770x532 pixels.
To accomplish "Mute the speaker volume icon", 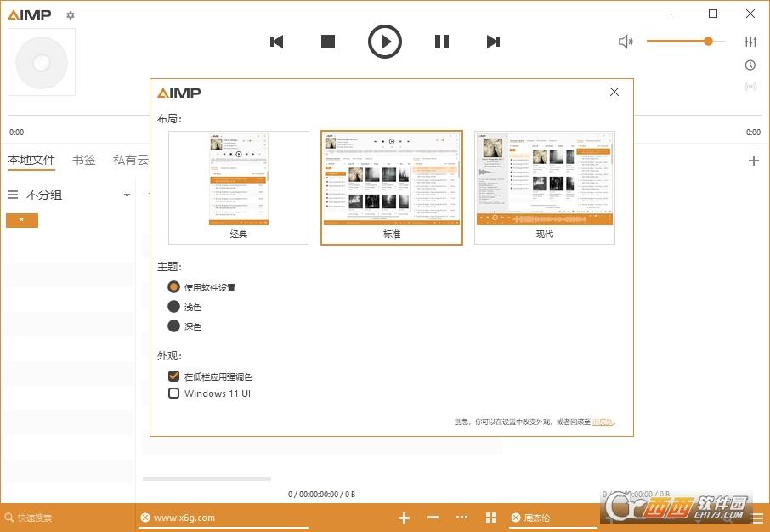I will point(626,42).
